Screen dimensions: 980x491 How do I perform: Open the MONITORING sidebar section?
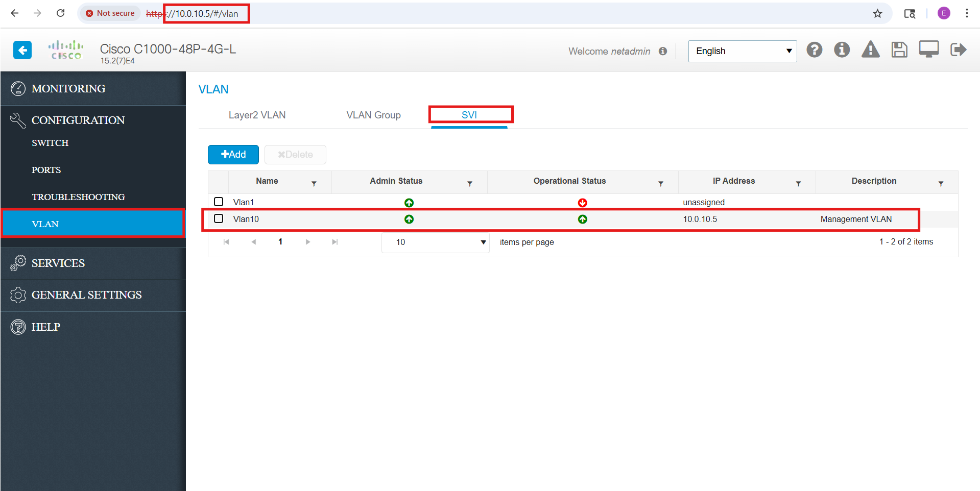click(x=68, y=89)
